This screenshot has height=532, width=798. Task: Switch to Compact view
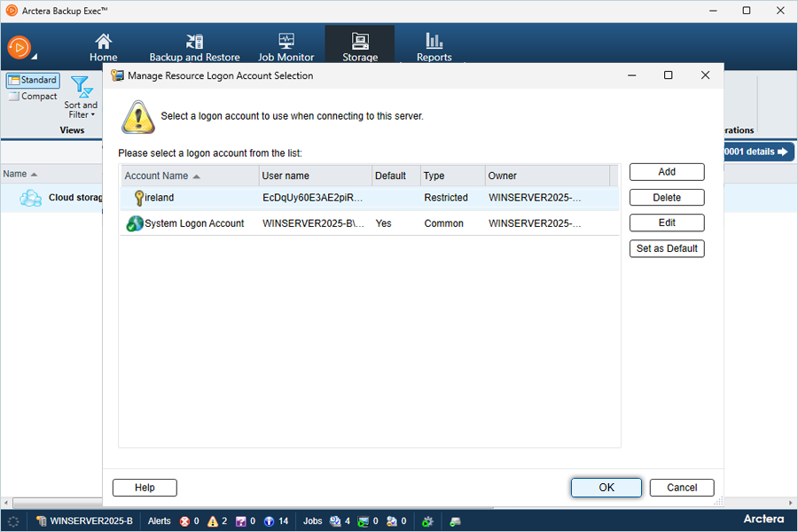pyautogui.click(x=33, y=97)
